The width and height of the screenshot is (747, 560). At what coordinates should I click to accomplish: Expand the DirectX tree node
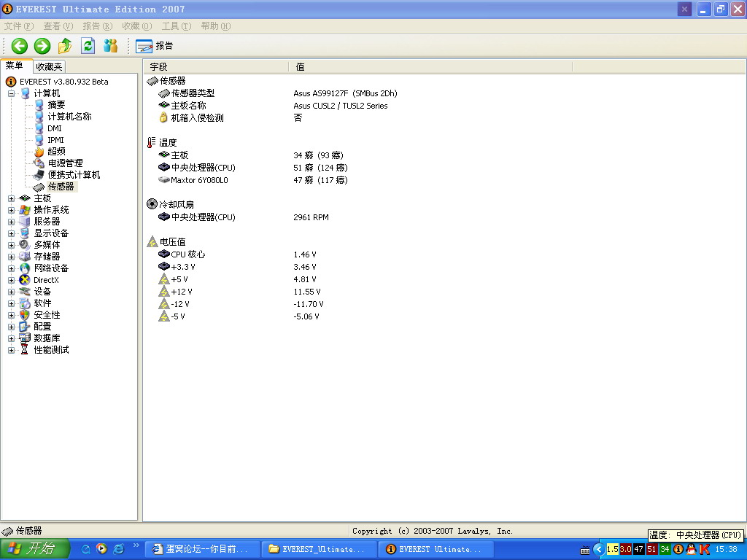coord(11,280)
